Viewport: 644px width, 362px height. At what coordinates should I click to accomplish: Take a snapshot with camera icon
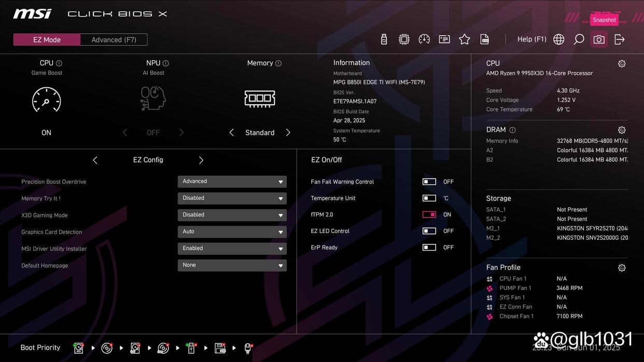pos(599,39)
